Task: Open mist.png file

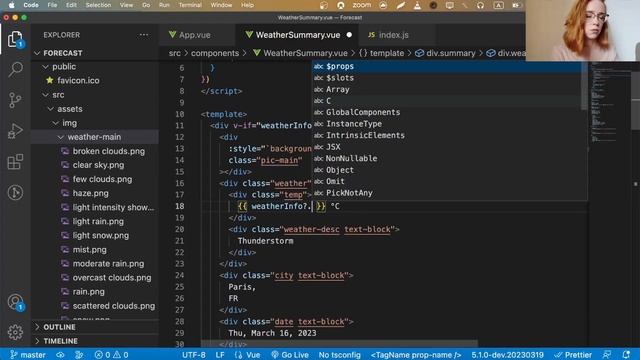Action: pos(95,249)
